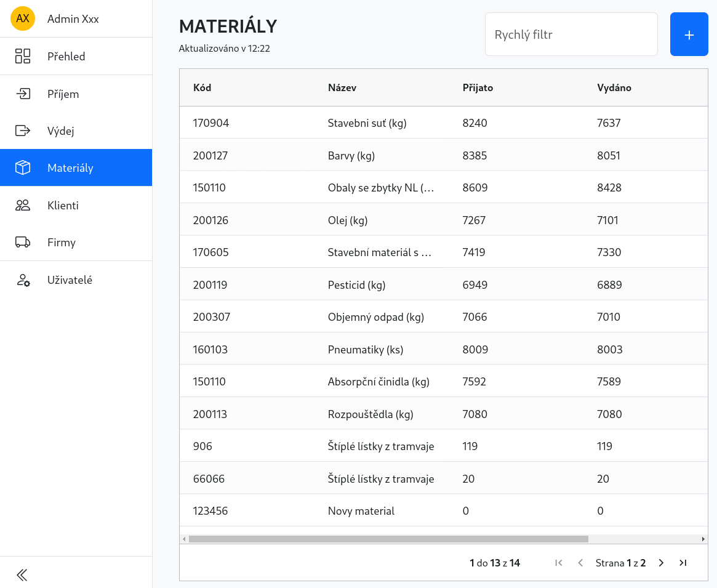Click the AX user avatar
Viewport: 717px width, 588px height.
pos(22,18)
